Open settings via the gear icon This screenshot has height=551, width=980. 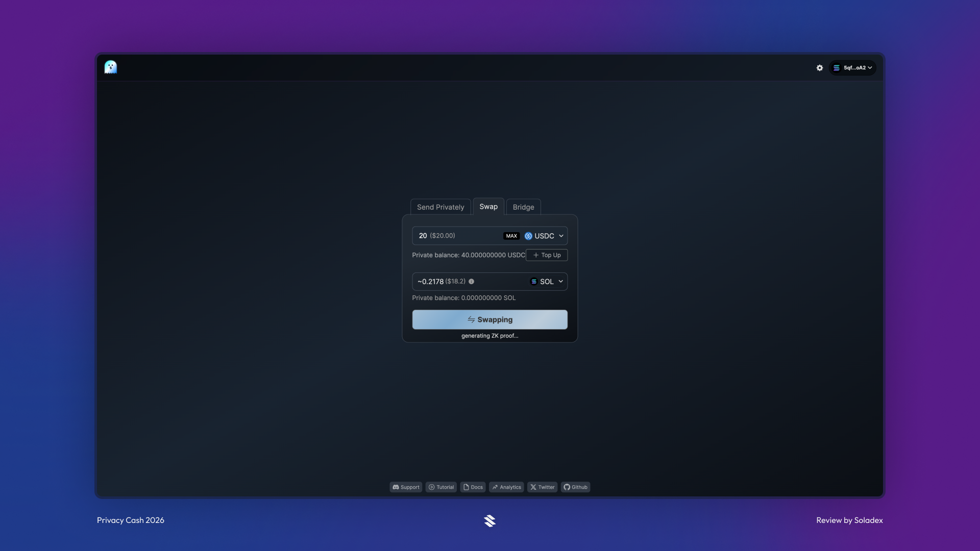click(819, 67)
